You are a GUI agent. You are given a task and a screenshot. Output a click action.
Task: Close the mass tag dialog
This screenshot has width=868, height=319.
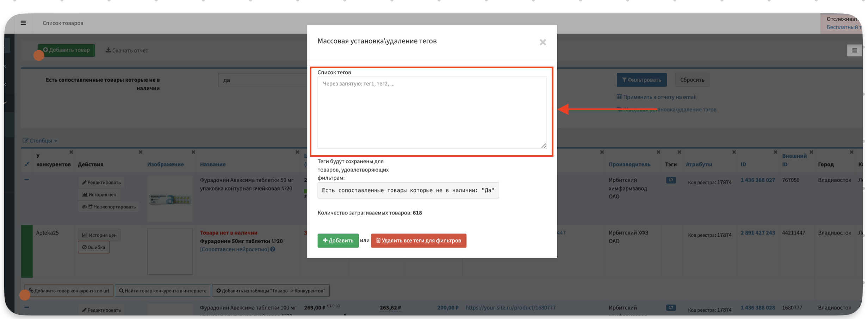point(542,42)
